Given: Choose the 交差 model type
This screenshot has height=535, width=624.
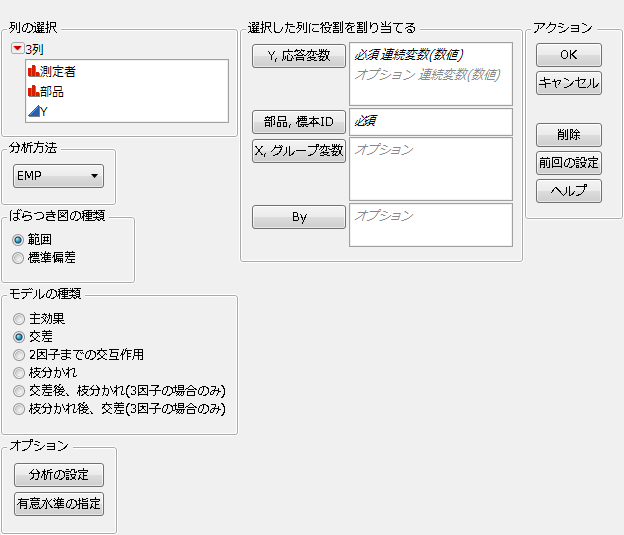Looking at the screenshot, I should [x=18, y=336].
